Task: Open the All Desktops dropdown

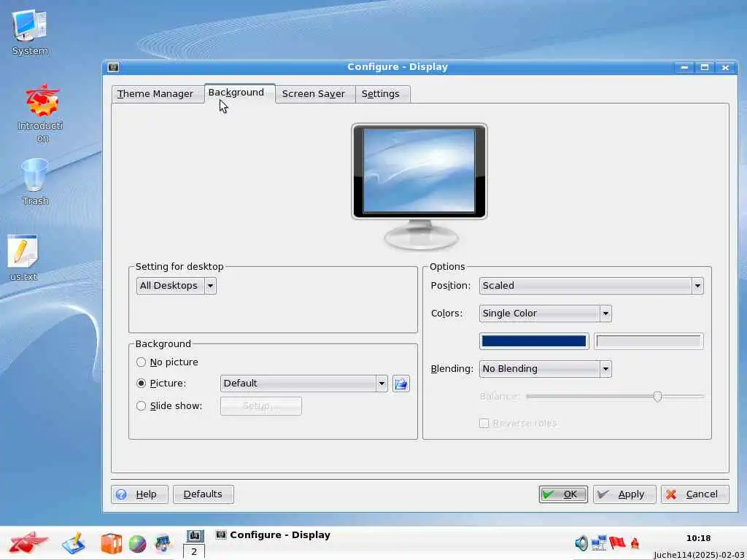Action: pos(177,286)
